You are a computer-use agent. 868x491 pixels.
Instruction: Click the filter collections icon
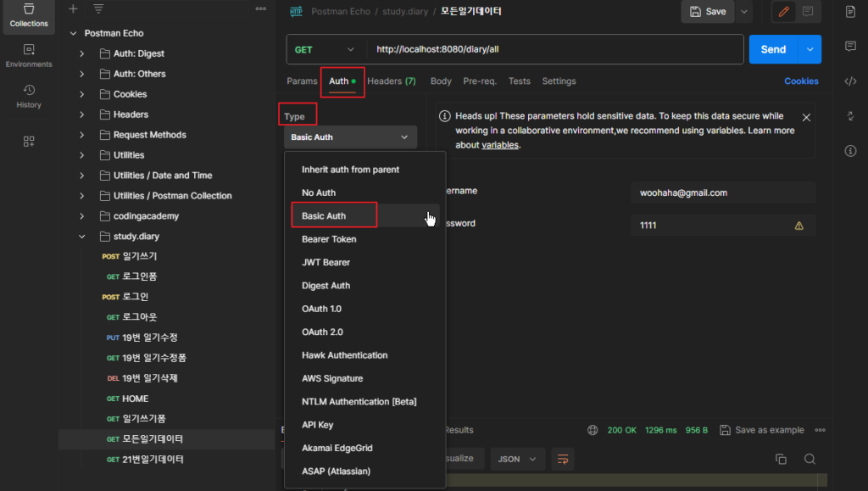click(x=98, y=8)
